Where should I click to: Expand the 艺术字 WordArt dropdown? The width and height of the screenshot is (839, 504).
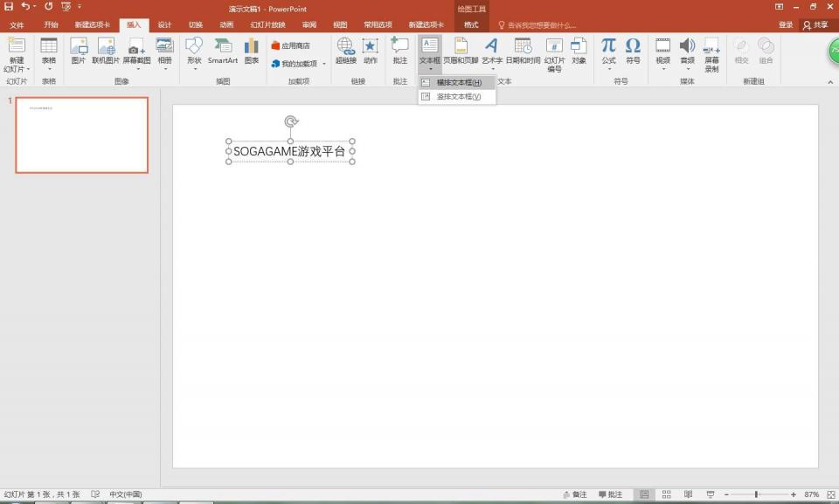tap(492, 68)
